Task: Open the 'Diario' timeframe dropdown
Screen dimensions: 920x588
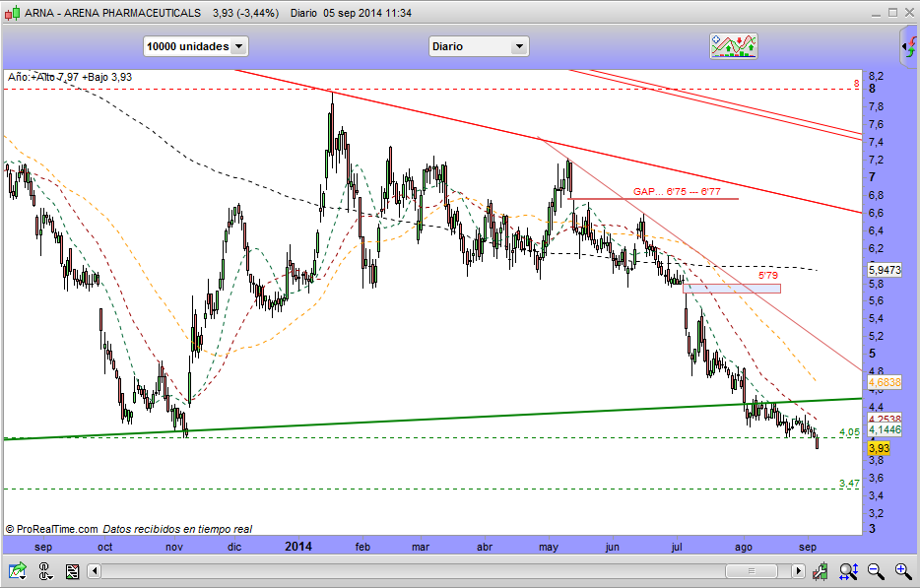Action: [x=479, y=46]
